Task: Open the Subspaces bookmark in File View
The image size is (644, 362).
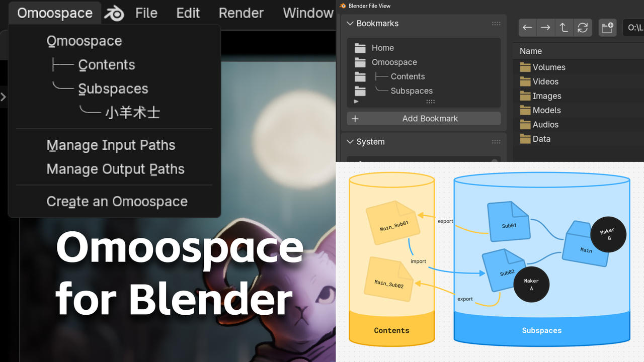Action: point(411,91)
